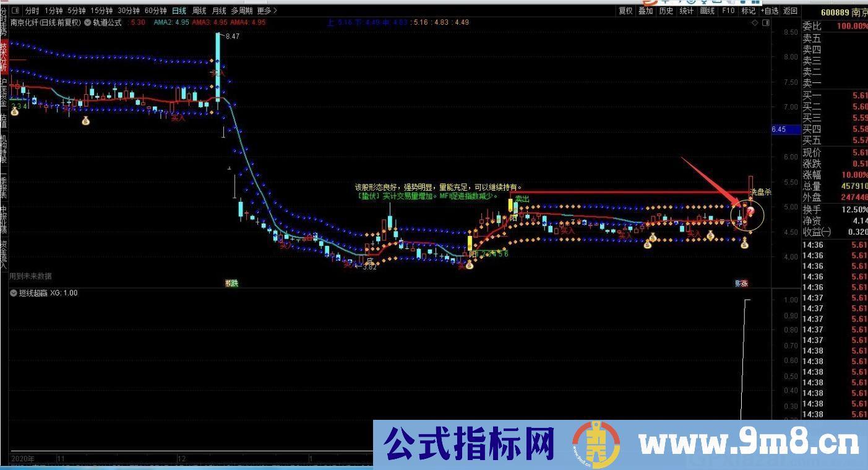Select the 月线 monthly period

(219, 11)
